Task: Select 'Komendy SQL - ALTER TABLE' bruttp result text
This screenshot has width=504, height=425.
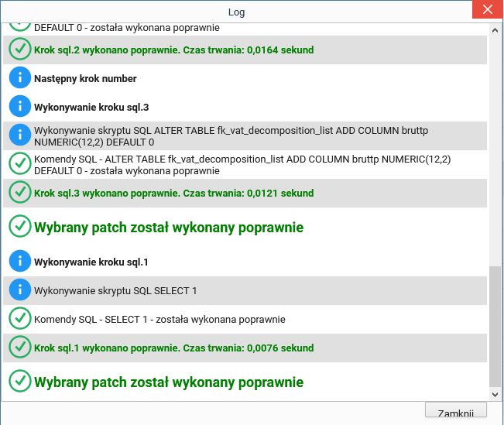Action: point(242,165)
